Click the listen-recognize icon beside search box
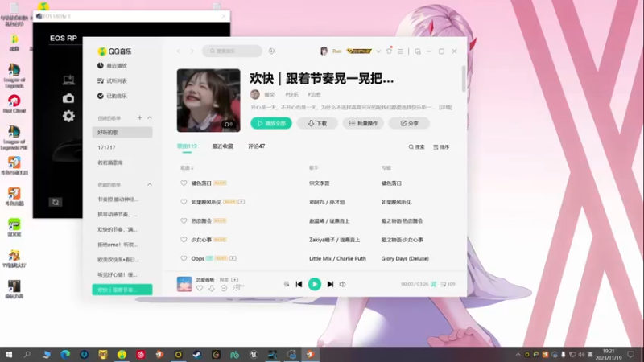Screen dimensions: 644x362 coord(271,51)
